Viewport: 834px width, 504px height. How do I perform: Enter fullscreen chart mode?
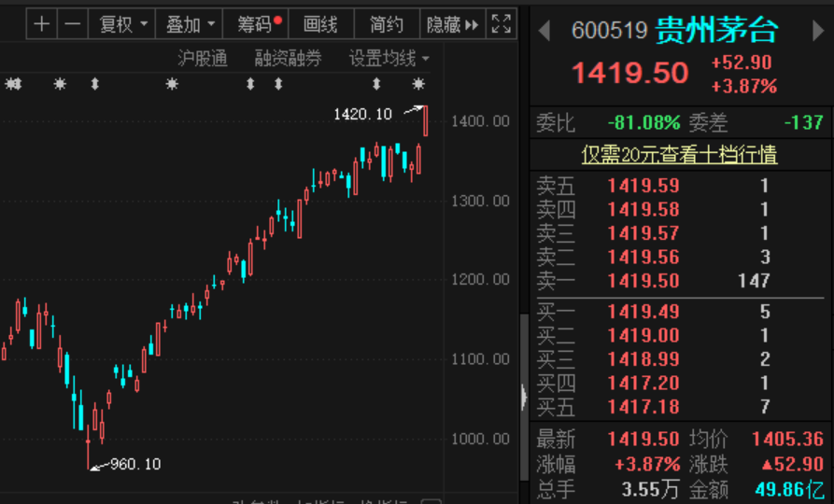point(501,24)
